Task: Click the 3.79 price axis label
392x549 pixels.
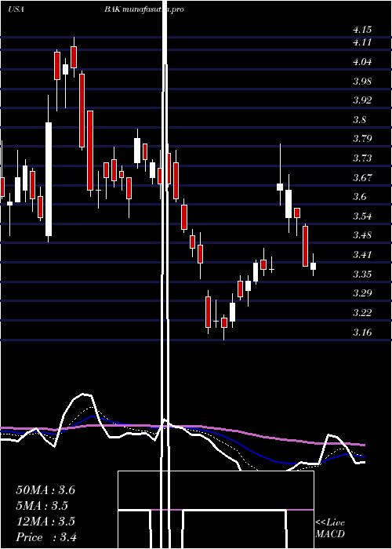Action: [x=362, y=139]
